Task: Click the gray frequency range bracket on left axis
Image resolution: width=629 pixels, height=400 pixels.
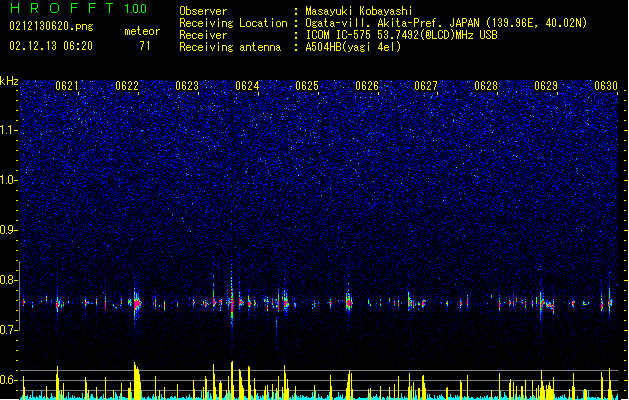Action: coord(19,296)
